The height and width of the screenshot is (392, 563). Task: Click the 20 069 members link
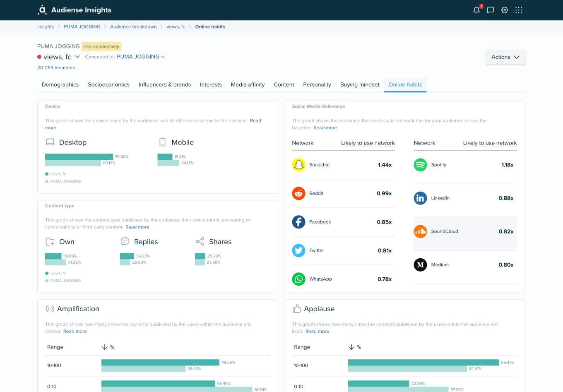click(x=56, y=67)
